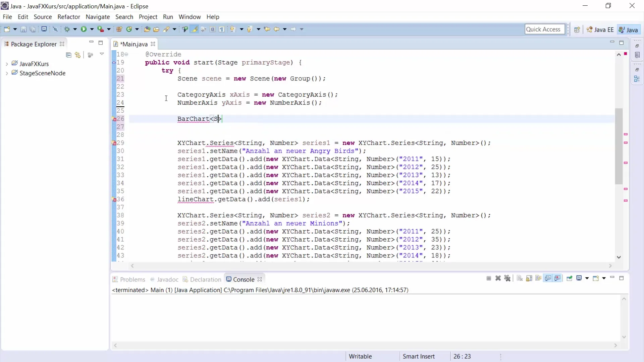Open Package Explorer View Menu triangle

(x=102, y=54)
